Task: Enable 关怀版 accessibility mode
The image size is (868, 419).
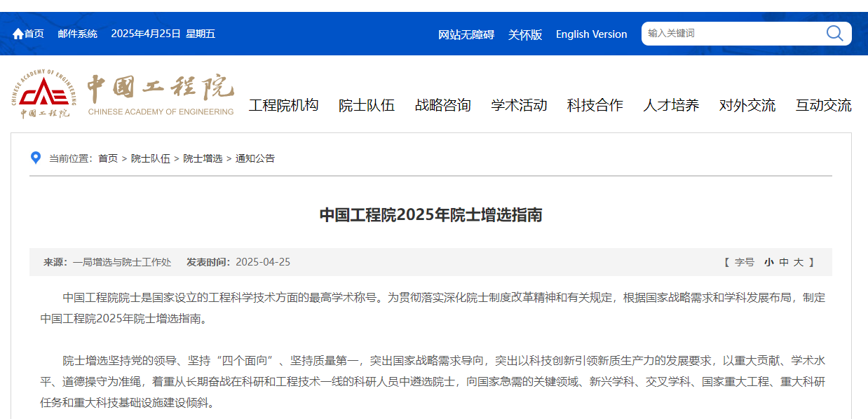Action: coord(525,34)
